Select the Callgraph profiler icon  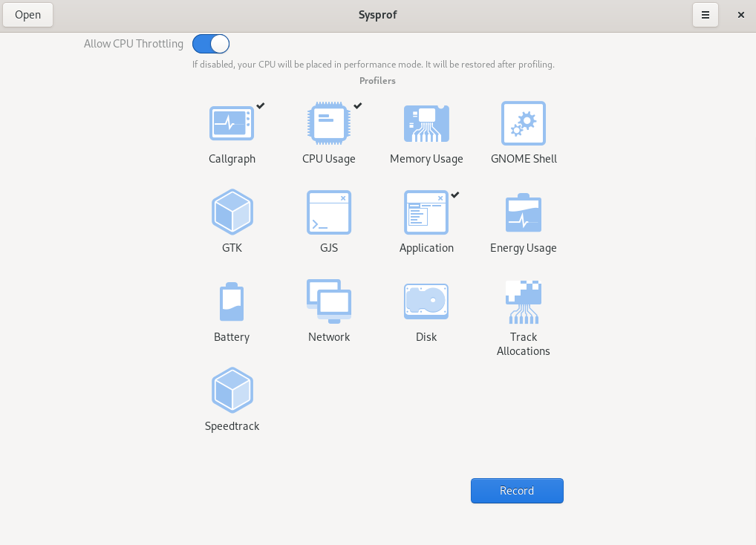tap(232, 123)
